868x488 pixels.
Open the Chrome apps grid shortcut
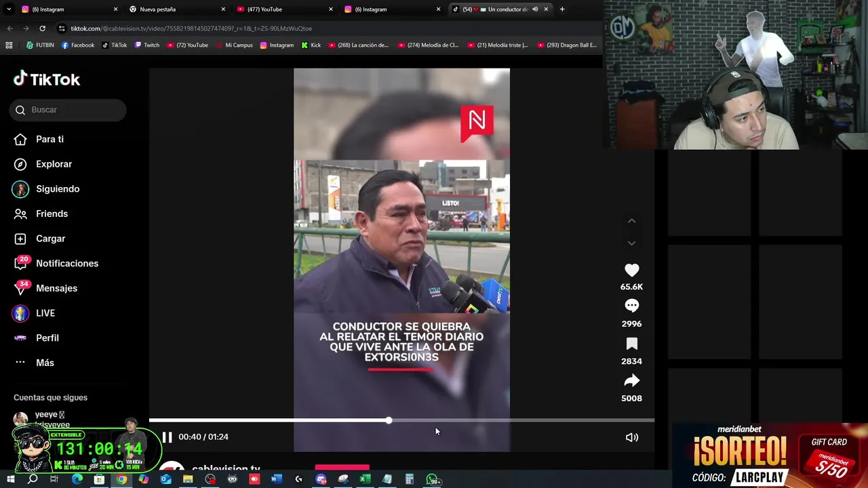pyautogui.click(x=9, y=45)
